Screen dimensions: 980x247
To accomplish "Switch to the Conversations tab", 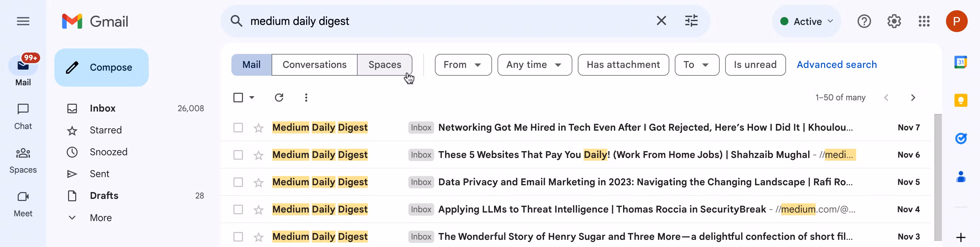I will (x=314, y=65).
